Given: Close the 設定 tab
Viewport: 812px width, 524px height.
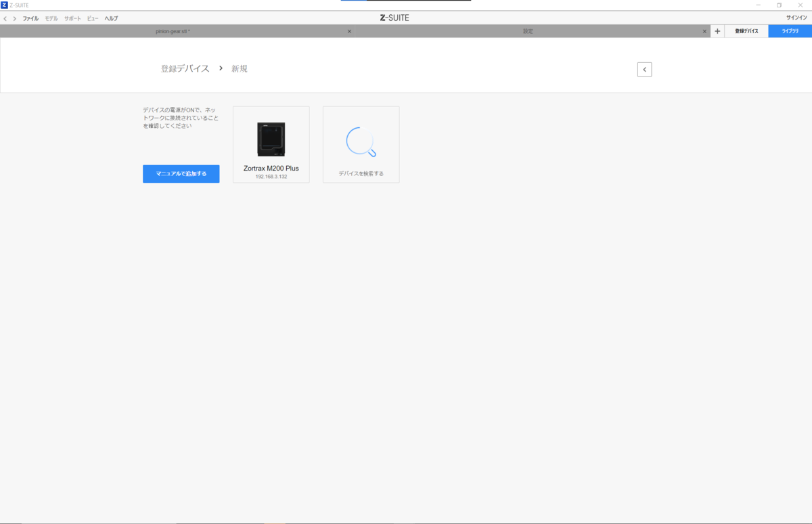Looking at the screenshot, I should coord(704,31).
